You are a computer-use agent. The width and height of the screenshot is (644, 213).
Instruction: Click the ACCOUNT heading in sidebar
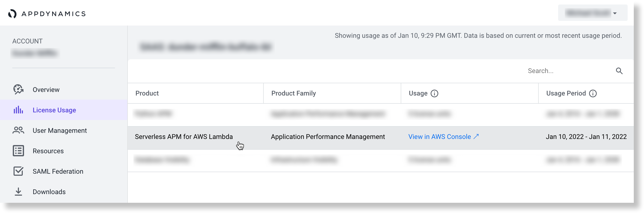pos(27,41)
